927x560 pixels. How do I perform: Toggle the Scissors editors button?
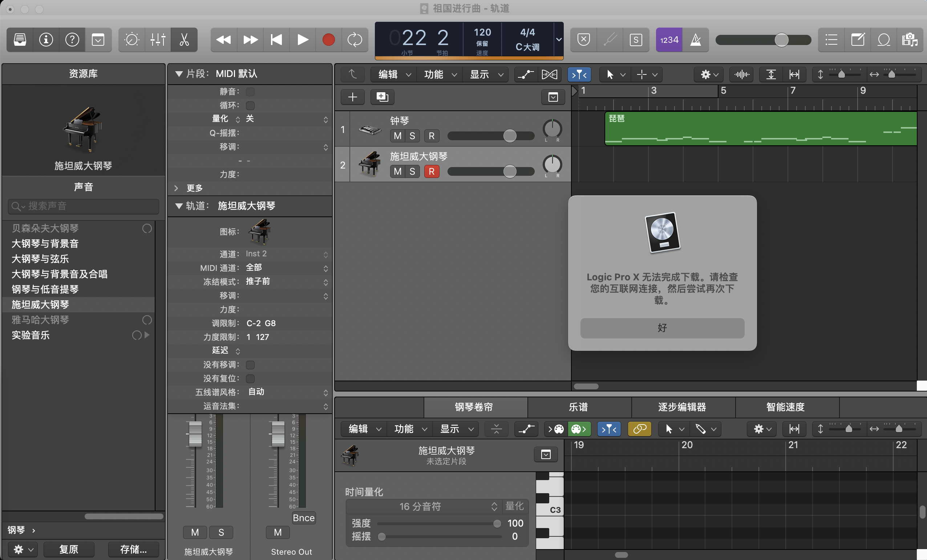tap(184, 40)
